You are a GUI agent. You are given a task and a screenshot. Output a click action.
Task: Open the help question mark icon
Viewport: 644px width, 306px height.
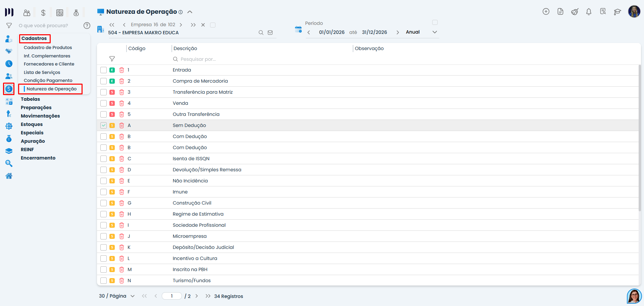click(x=87, y=26)
